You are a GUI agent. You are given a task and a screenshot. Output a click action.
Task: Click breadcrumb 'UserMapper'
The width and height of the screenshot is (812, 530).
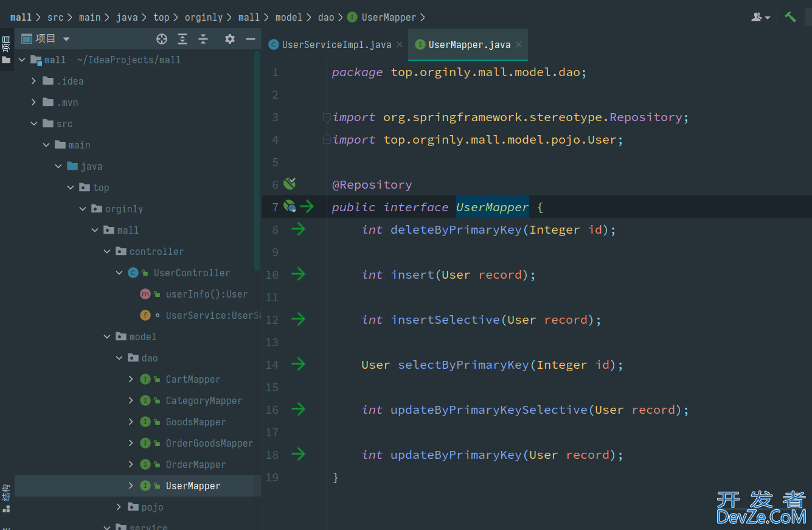[389, 17]
